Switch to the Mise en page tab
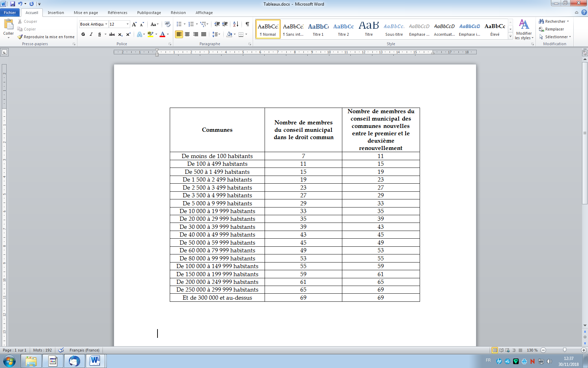Screen dimensions: 588x368 coord(86,13)
